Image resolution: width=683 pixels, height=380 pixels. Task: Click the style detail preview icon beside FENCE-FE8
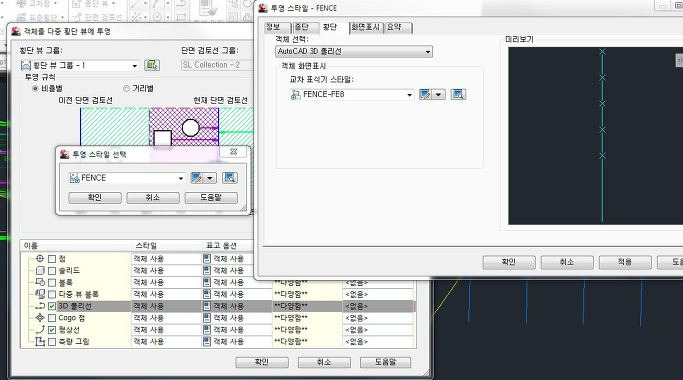tap(458, 94)
